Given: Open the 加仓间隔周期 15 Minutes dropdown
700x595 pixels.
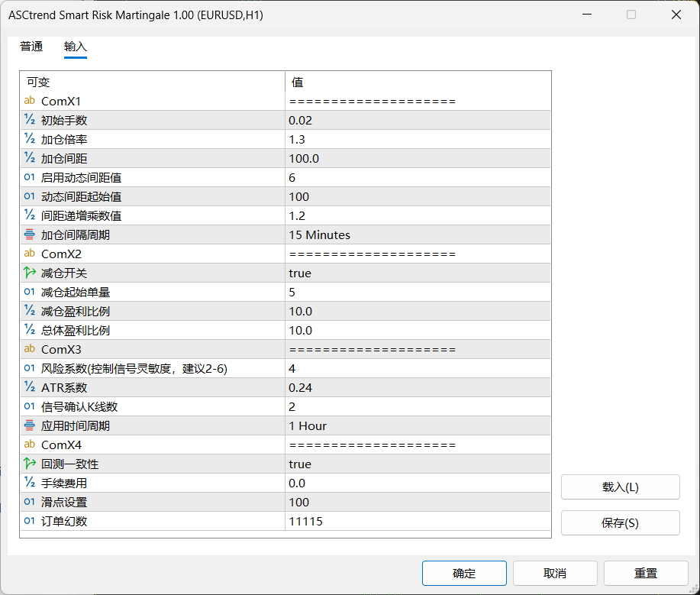Looking at the screenshot, I should tap(418, 234).
